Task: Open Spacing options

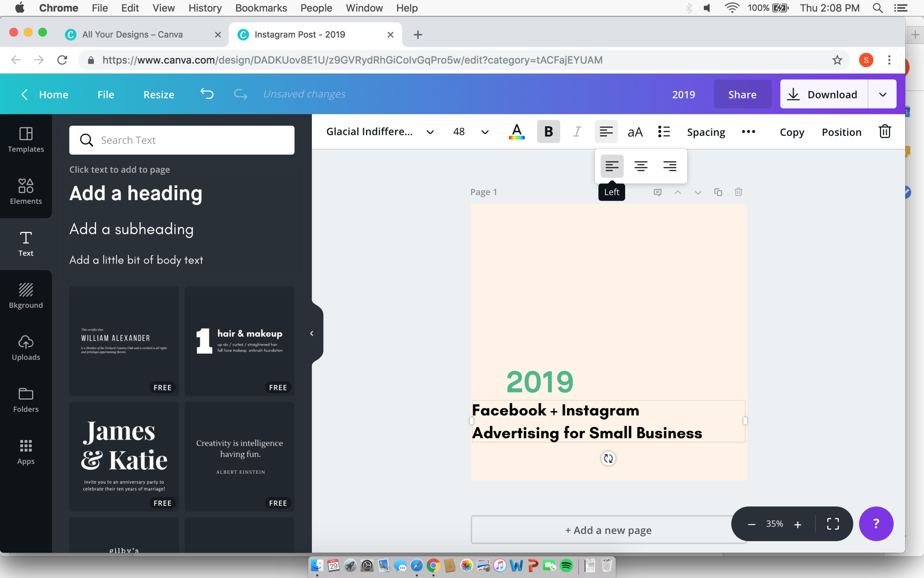Action: [706, 132]
